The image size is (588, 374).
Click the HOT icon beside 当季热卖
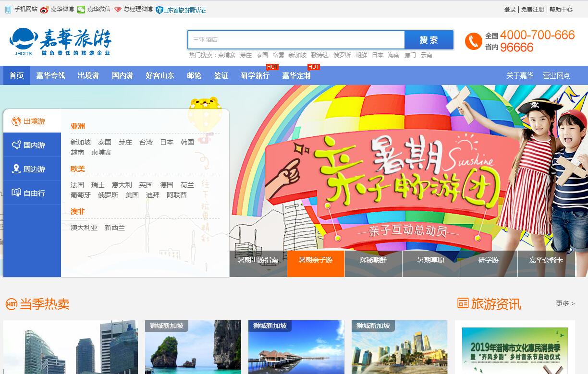point(11,304)
